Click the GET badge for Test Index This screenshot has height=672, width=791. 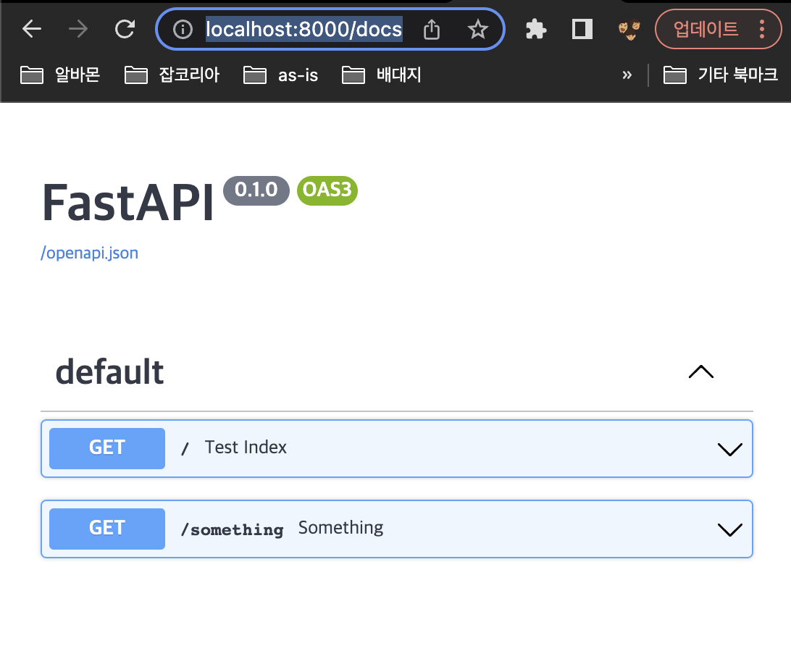107,448
